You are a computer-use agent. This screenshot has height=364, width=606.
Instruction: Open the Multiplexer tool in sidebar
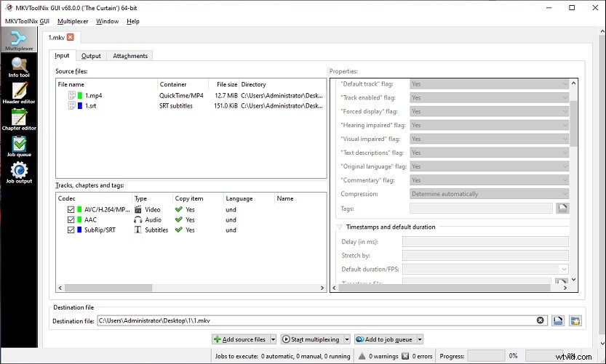[x=19, y=40]
